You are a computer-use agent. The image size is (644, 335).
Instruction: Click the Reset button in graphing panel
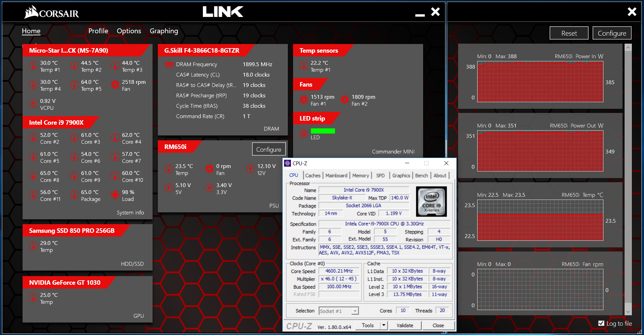point(569,33)
